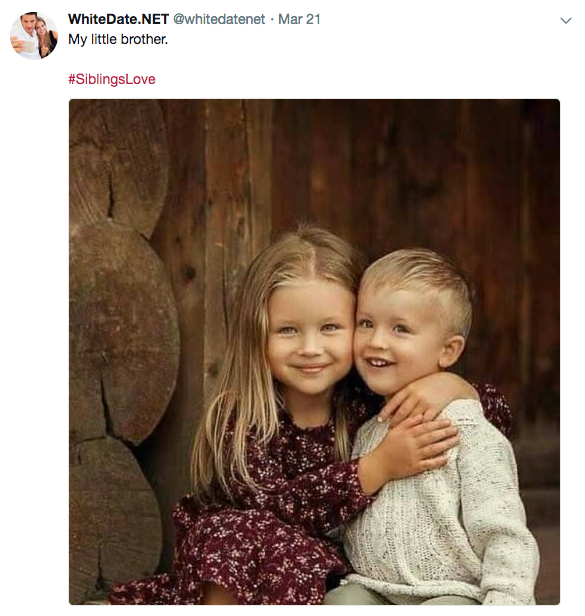Click the WhiteDate.NET display name
Image resolution: width=585 pixels, height=616 pixels.
tap(118, 19)
